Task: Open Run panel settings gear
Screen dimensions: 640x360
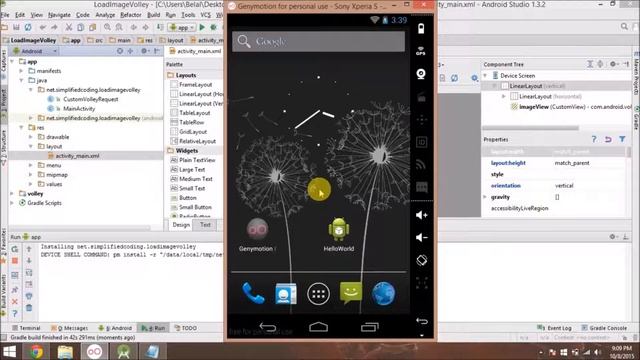Action: 612,236
